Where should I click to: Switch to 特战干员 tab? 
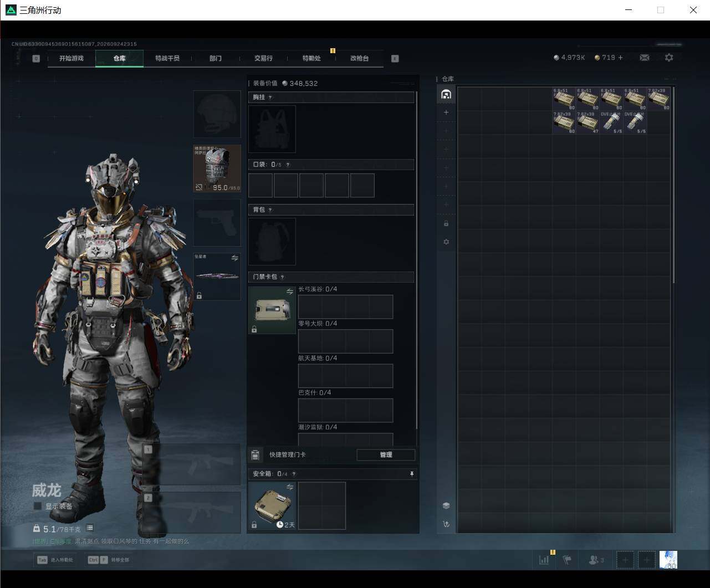167,58
